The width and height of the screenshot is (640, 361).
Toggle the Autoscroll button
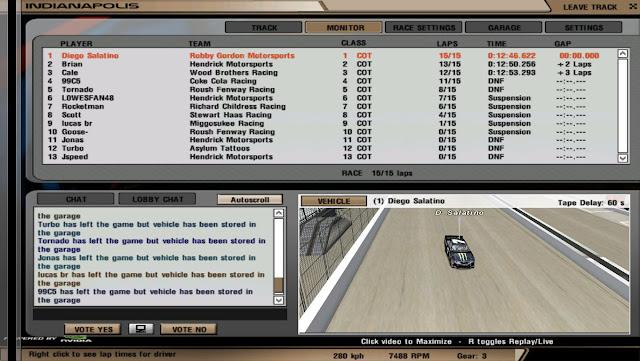[250, 200]
